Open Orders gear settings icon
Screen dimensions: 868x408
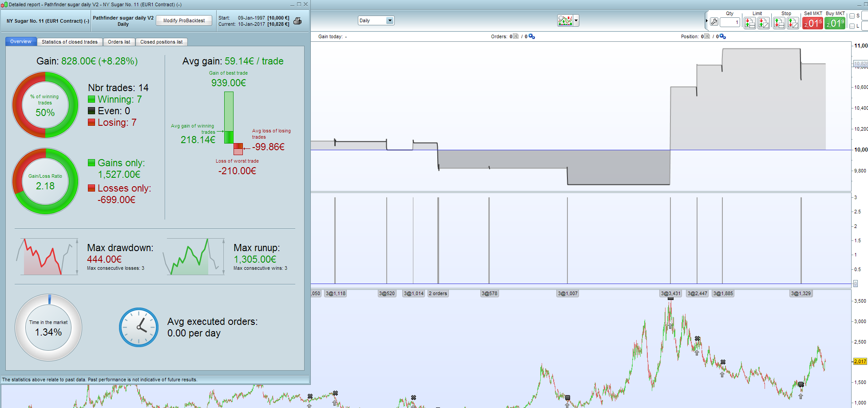532,36
